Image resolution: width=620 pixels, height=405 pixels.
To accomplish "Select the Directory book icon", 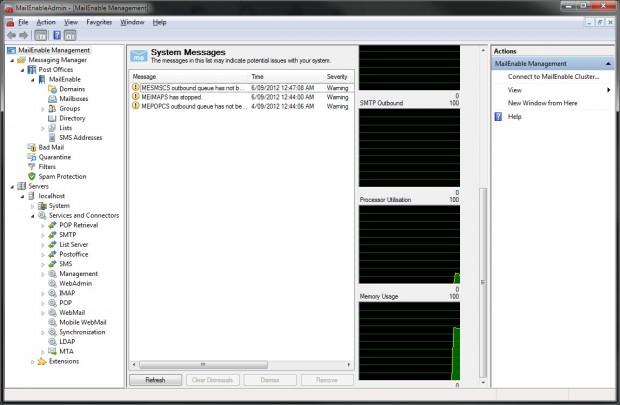I will point(52,118).
